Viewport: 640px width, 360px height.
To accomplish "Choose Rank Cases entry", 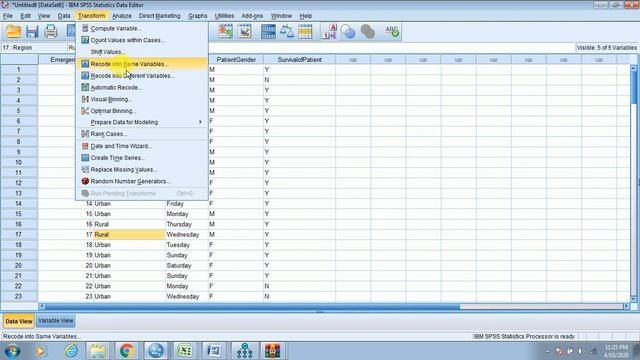I will click(x=142, y=134).
